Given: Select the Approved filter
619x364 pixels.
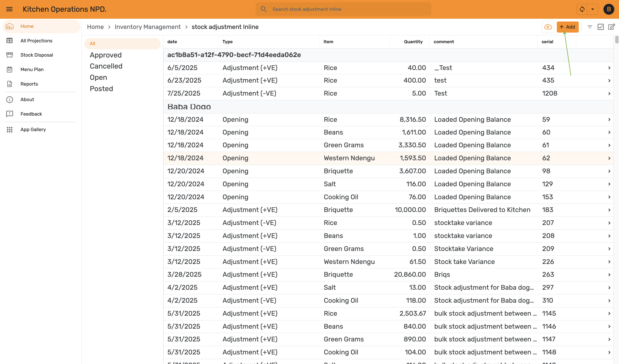Looking at the screenshot, I should pyautogui.click(x=106, y=55).
